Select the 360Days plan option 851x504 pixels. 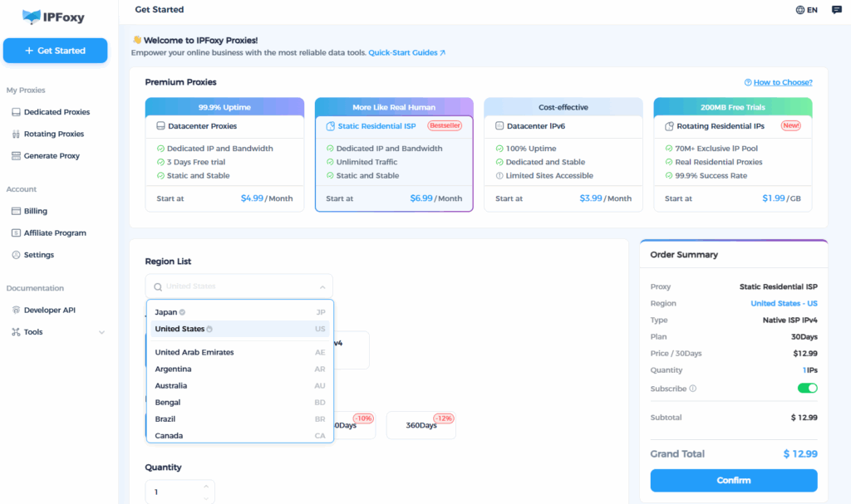point(421,425)
